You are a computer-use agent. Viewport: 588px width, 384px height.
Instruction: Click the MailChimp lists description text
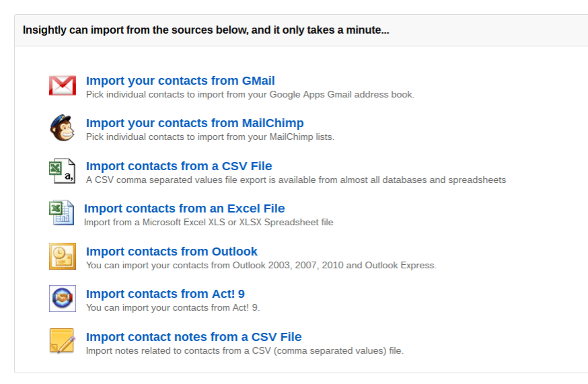[210, 137]
